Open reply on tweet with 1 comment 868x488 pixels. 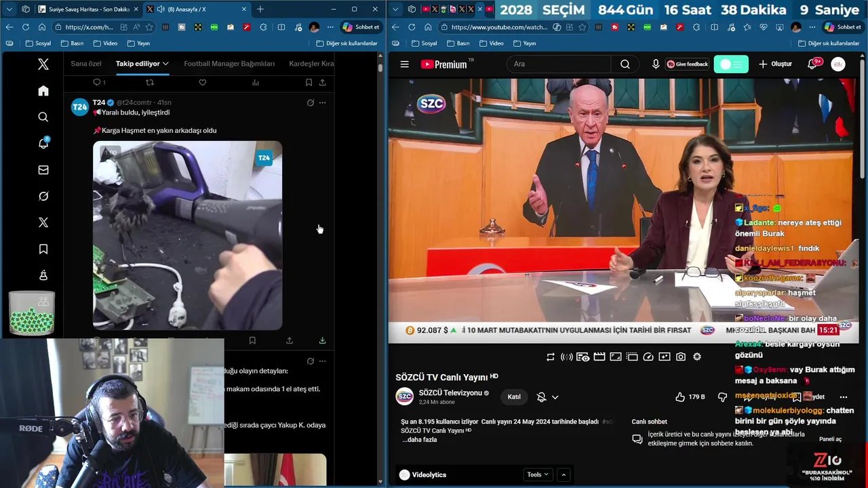99,82
